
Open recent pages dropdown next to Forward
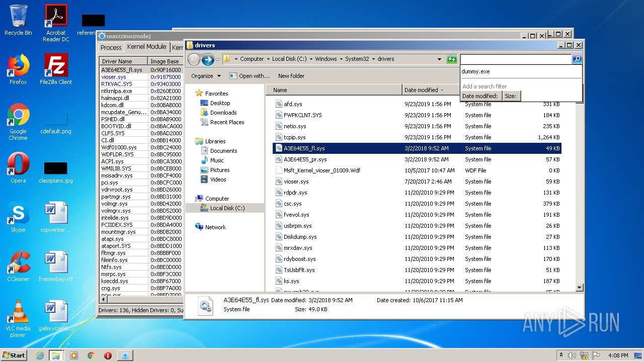point(217,59)
